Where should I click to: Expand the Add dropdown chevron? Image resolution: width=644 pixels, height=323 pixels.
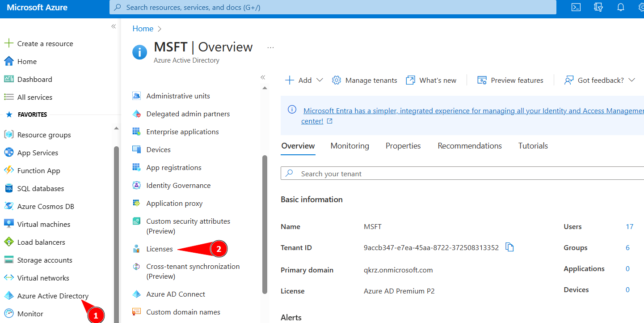(x=319, y=80)
